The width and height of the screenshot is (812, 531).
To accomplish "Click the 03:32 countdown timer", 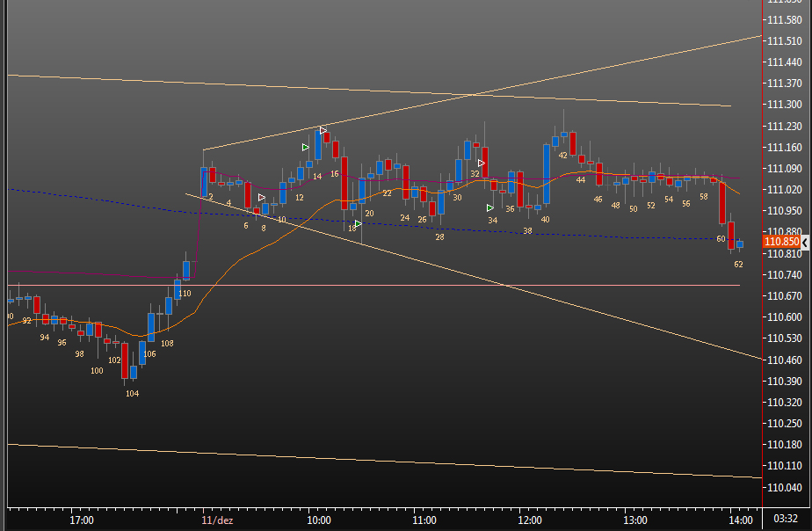I will 785,519.
